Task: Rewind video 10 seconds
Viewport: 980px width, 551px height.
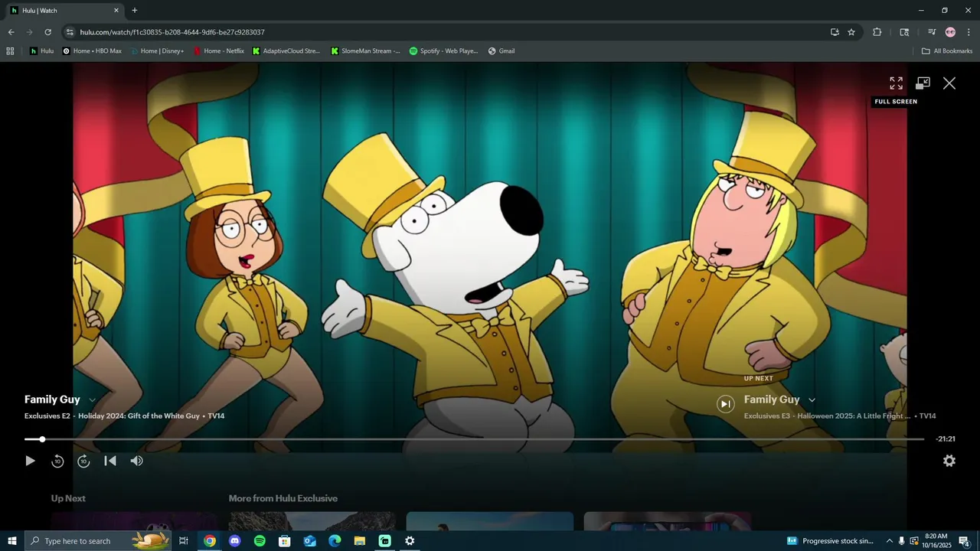Action: (57, 461)
